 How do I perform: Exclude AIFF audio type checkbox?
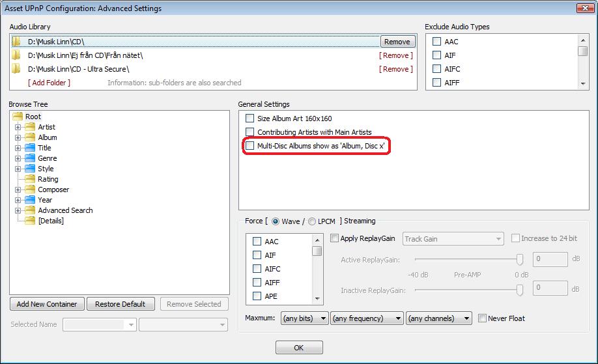[436, 82]
